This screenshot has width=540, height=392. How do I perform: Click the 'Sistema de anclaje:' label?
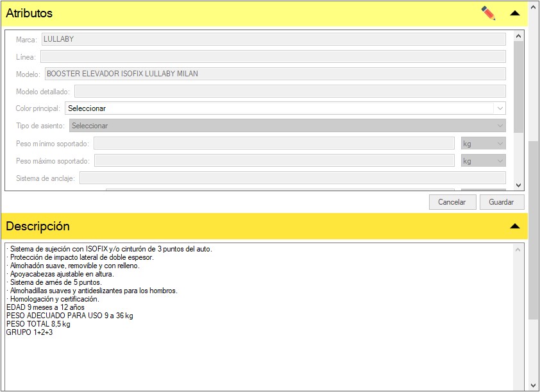tap(46, 178)
